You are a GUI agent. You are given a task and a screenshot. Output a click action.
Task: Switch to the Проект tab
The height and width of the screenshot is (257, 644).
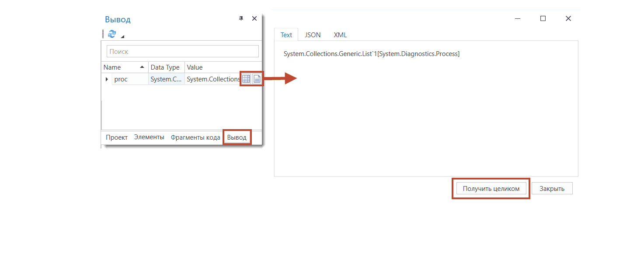pyautogui.click(x=117, y=137)
